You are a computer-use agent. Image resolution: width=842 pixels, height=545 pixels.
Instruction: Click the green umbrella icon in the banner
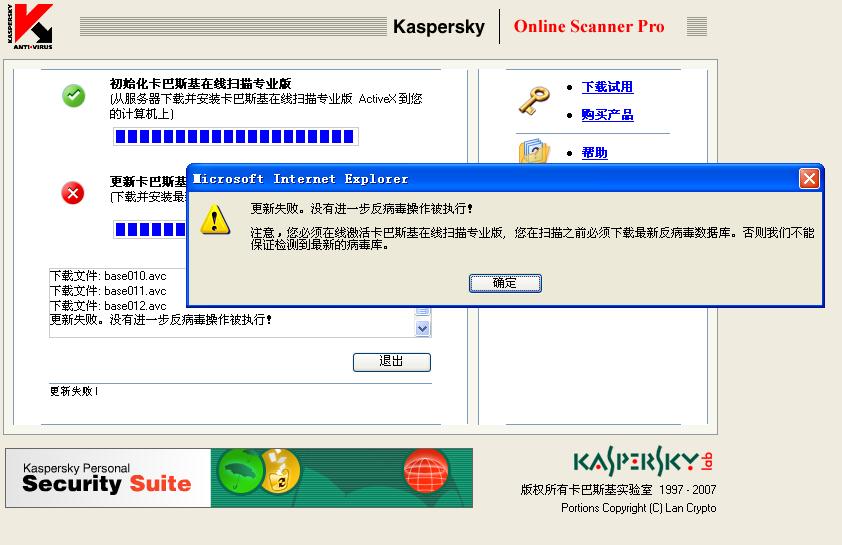point(239,471)
